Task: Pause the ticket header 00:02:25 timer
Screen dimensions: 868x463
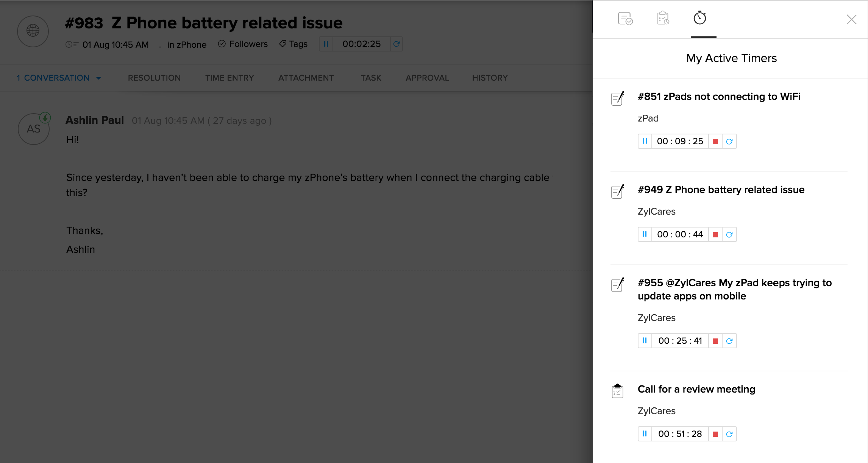Action: (x=326, y=44)
